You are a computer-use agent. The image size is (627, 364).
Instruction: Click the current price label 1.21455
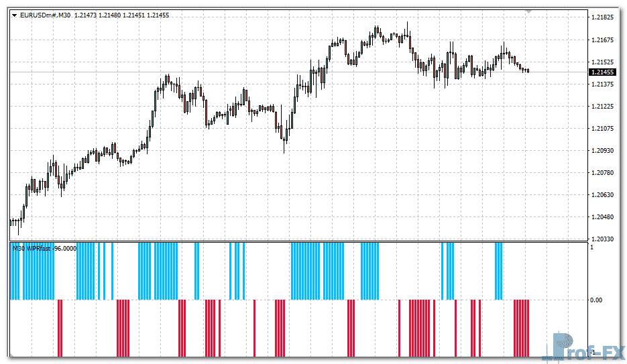pyautogui.click(x=603, y=72)
